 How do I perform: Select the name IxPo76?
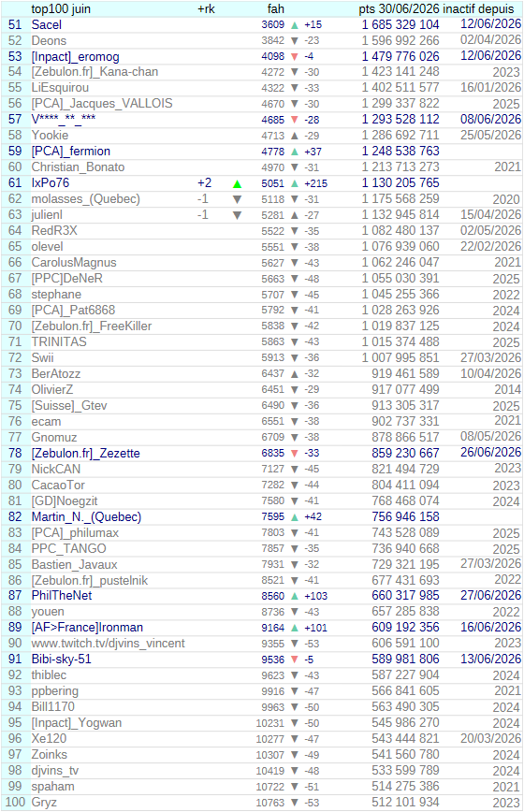[x=51, y=183]
